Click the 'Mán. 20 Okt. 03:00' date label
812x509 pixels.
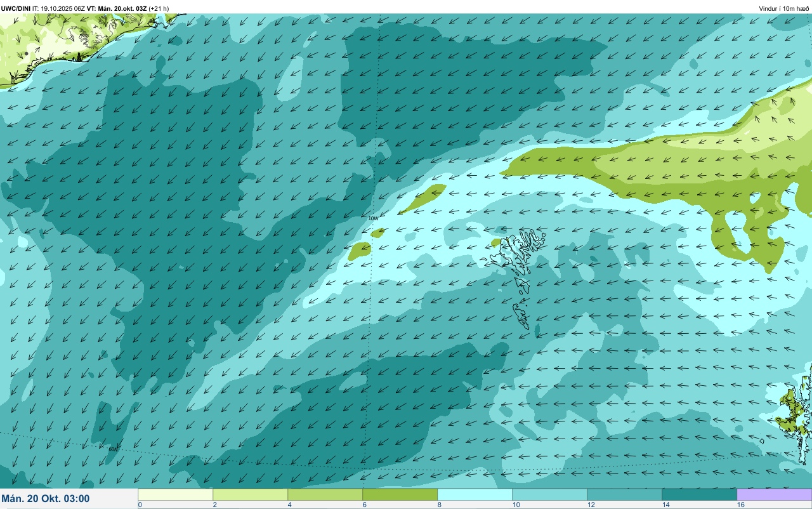(46, 499)
